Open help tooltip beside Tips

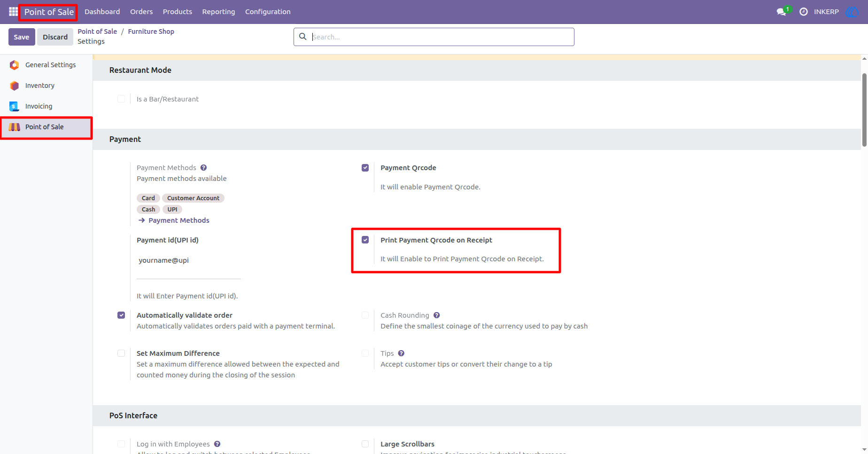pos(401,353)
